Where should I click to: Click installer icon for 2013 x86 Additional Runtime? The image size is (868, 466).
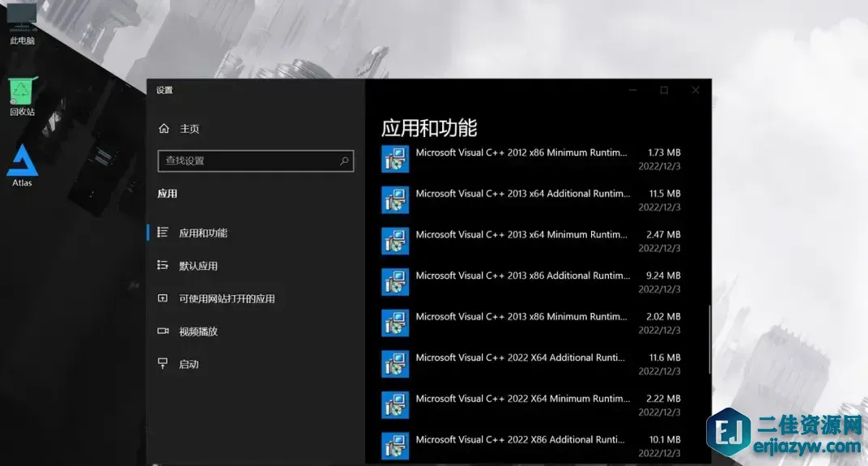(395, 282)
